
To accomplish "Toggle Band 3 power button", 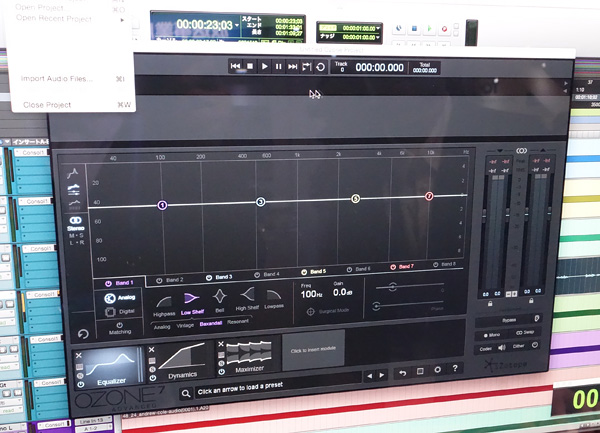I will 209,278.
